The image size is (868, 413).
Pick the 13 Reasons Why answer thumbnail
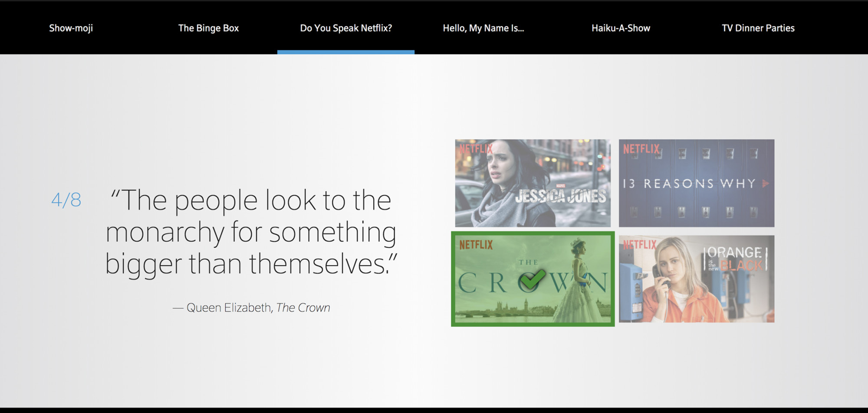pos(696,183)
